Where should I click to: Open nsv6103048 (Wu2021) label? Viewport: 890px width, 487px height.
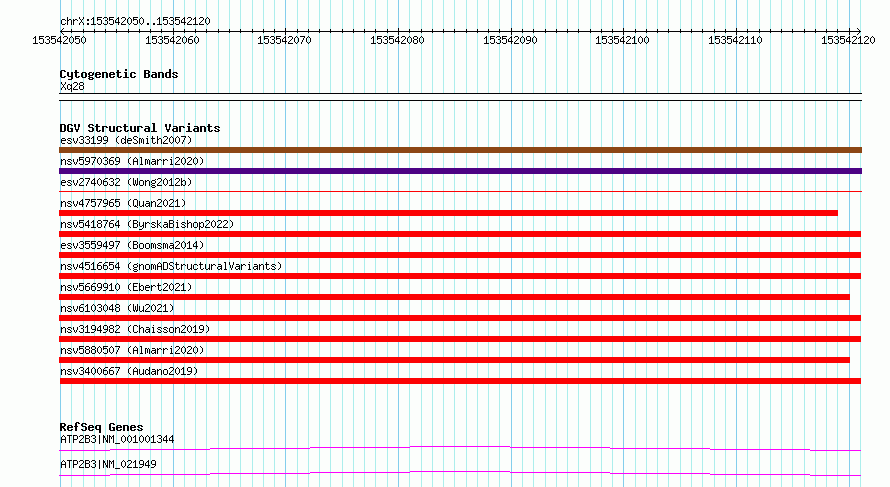point(117,308)
